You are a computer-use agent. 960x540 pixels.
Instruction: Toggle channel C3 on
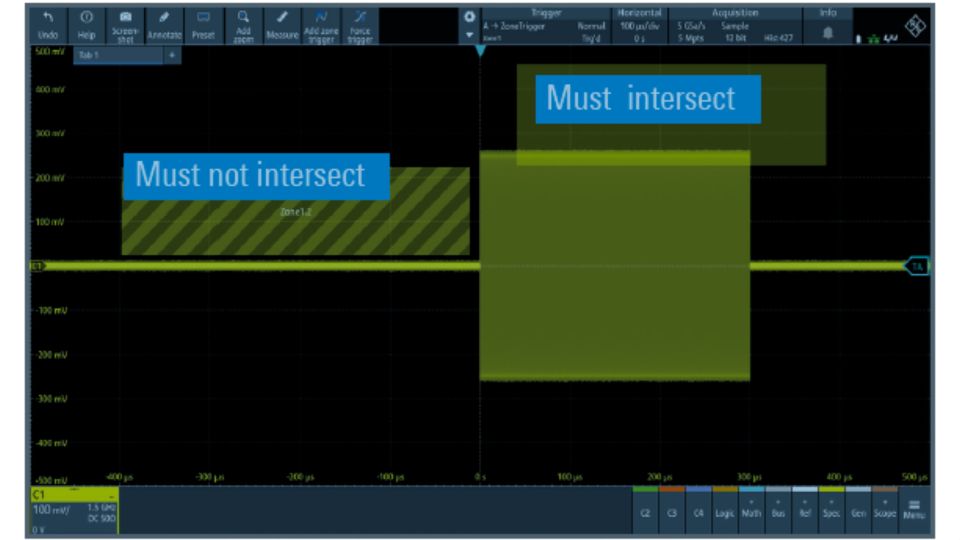[672, 511]
